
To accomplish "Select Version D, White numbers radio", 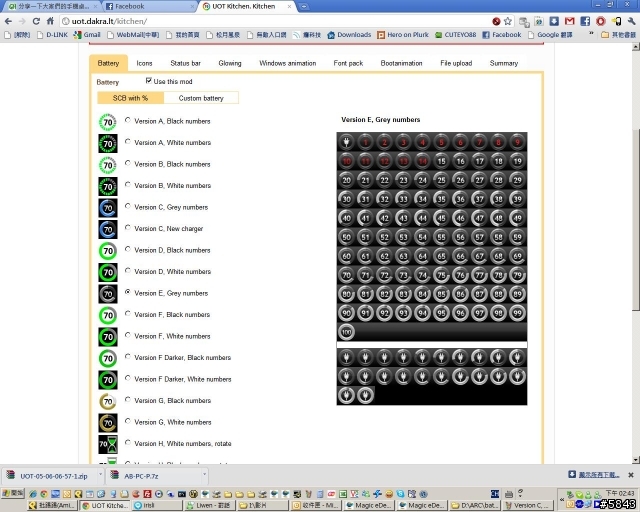I will [128, 271].
